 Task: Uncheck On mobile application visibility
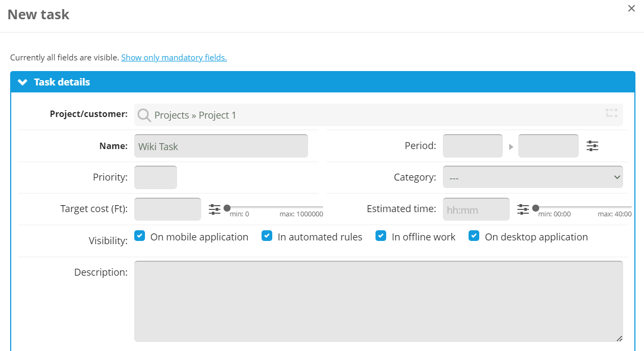pyautogui.click(x=140, y=236)
